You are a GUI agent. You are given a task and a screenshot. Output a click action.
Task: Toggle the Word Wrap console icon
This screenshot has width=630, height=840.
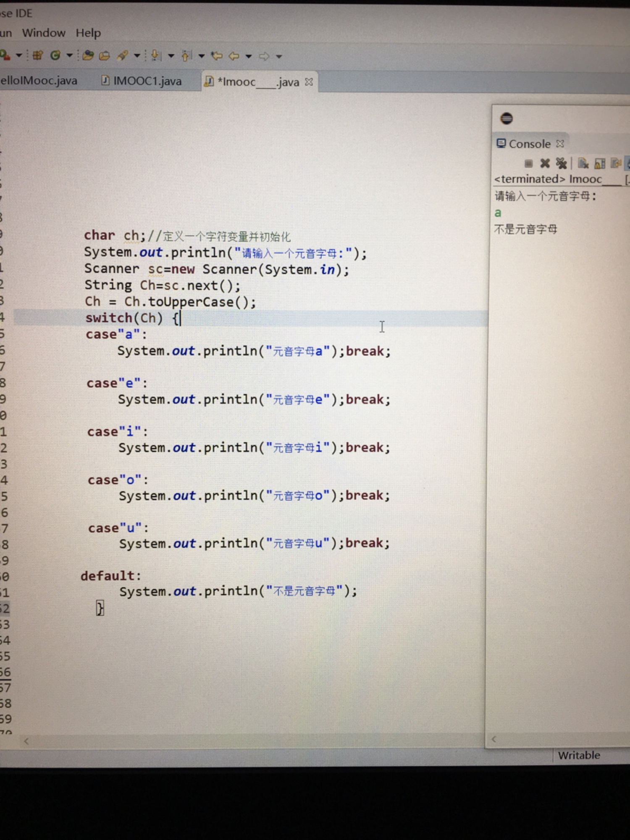point(616,163)
